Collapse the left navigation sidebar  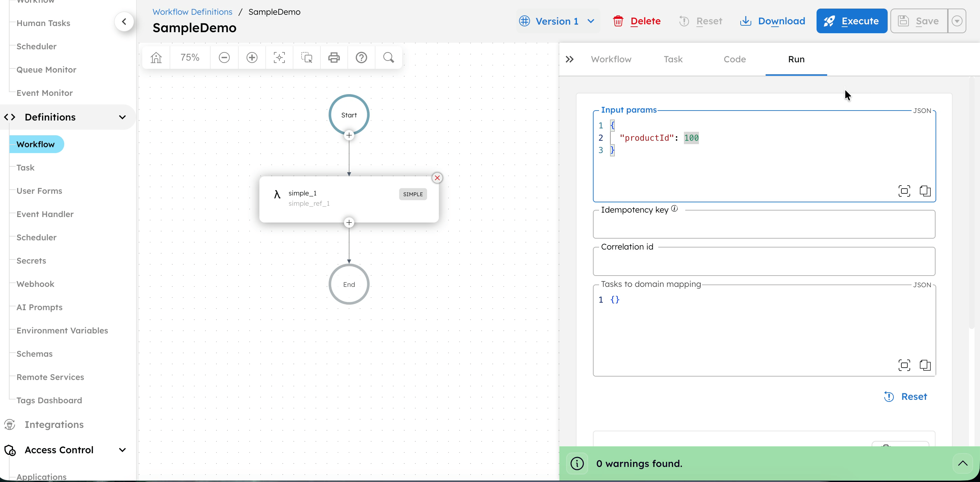pyautogui.click(x=124, y=22)
